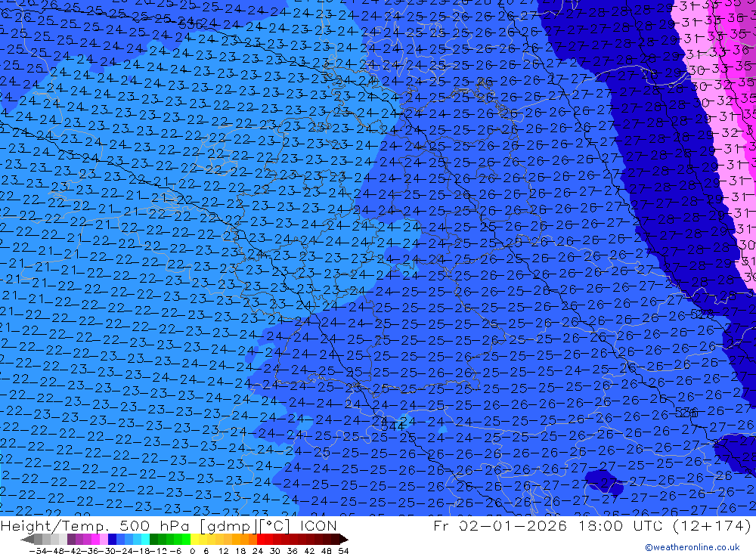Click the dark maroon right arrow end of legend

(x=344, y=540)
